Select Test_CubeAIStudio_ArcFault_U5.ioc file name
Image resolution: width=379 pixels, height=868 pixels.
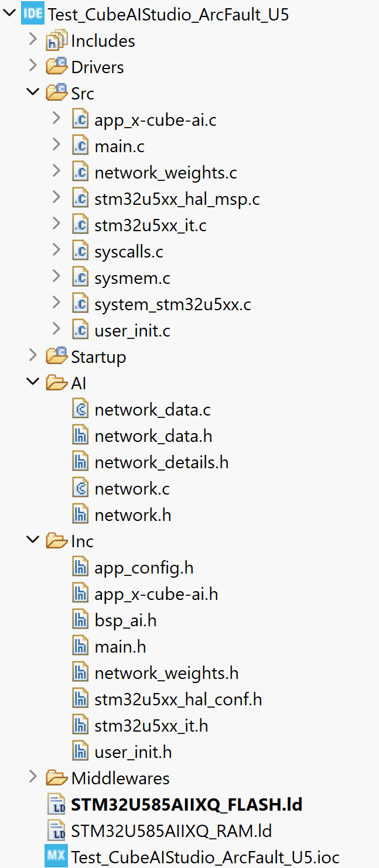(x=206, y=857)
